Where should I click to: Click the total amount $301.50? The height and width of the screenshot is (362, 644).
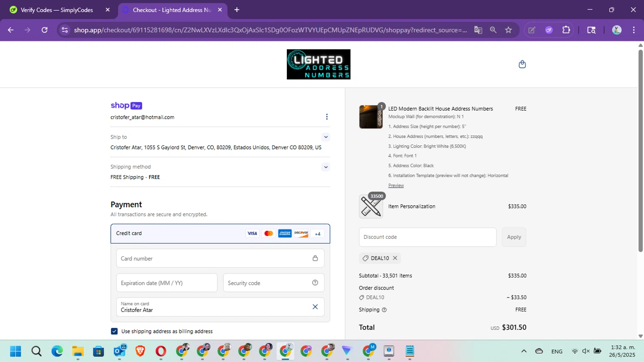(x=514, y=327)
